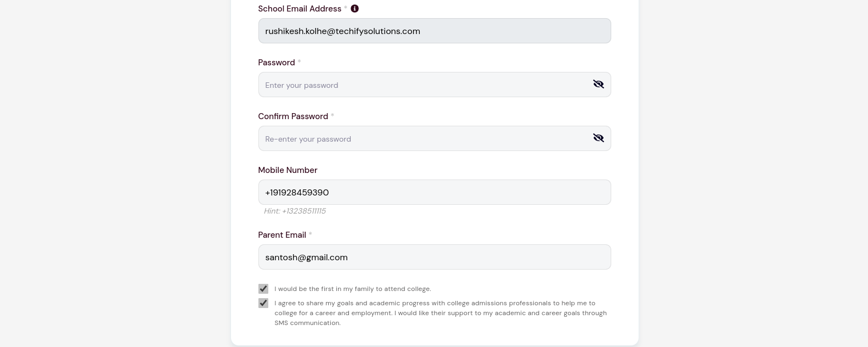868x347 pixels.
Task: Place cursor after the techifysolutions.com email
Action: [x=421, y=31]
